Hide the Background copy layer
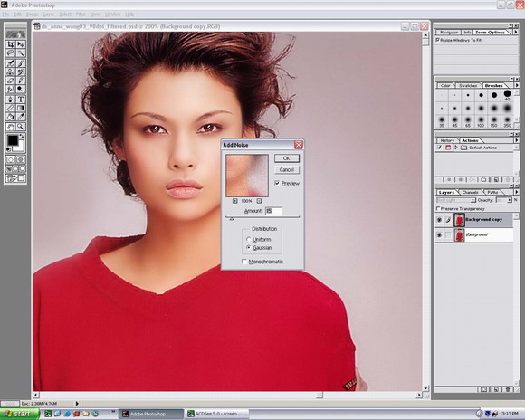This screenshot has height=420, width=525. pos(439,220)
